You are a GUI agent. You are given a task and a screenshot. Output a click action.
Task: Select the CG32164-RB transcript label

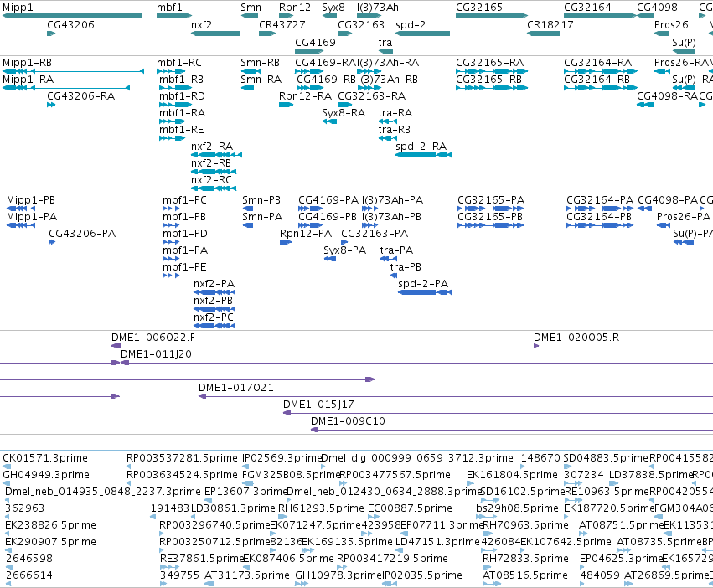pos(597,79)
